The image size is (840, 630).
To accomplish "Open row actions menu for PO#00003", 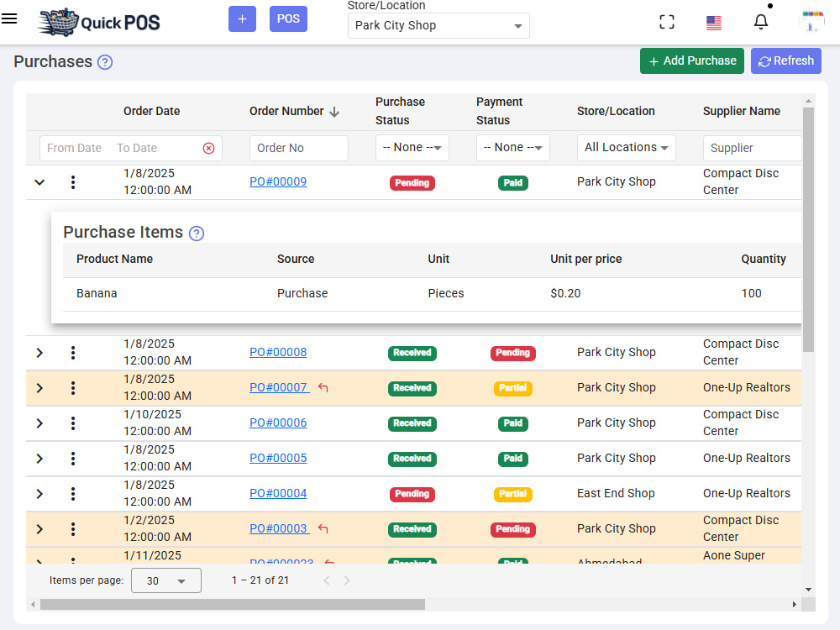I will 73,529.
